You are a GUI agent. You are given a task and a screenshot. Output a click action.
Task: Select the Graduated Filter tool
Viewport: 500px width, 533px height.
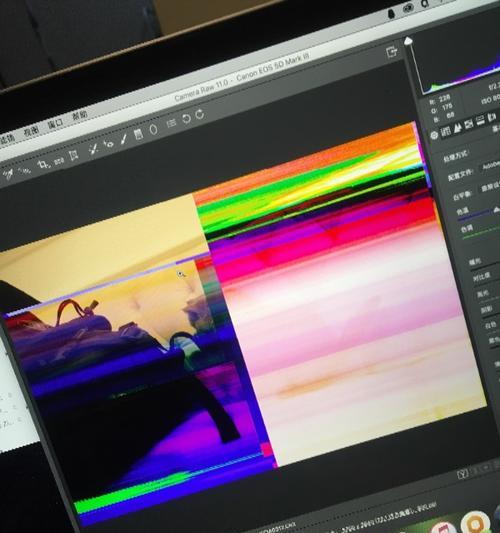[x=138, y=135]
